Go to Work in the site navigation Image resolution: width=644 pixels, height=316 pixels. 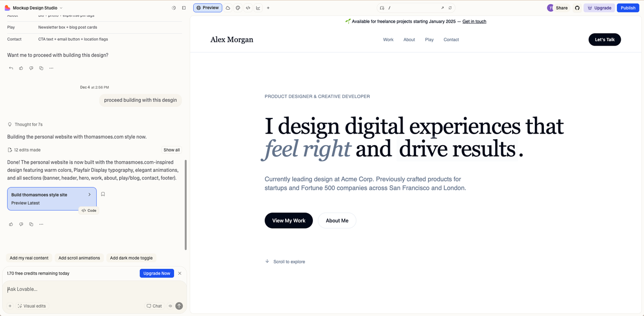click(x=388, y=40)
